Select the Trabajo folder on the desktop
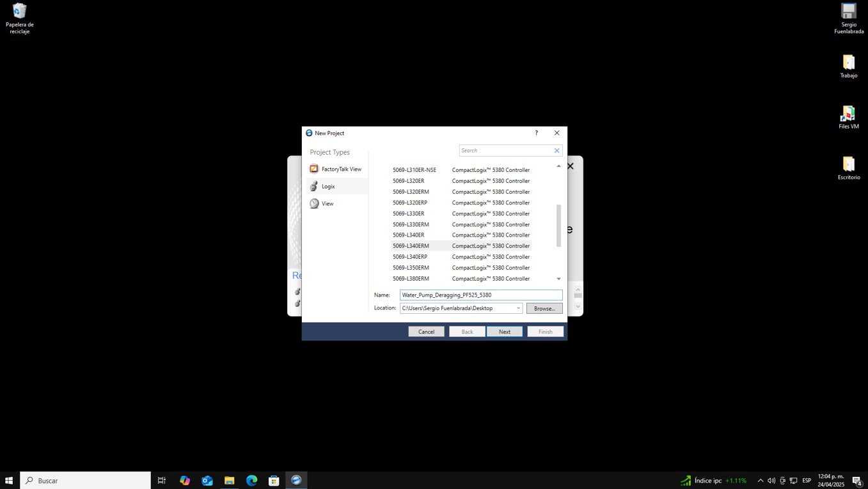The image size is (868, 489). 849,66
